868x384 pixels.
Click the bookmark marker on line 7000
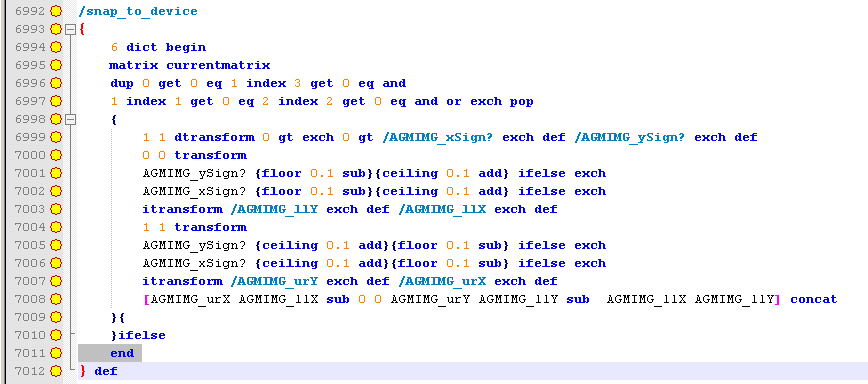click(56, 155)
